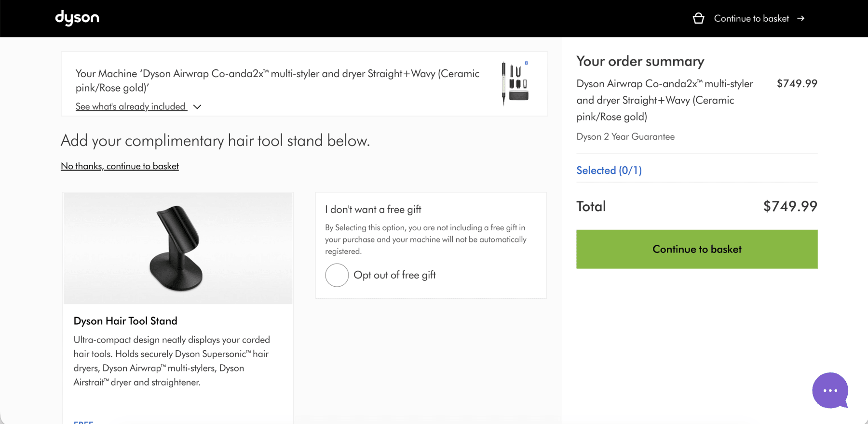This screenshot has width=868, height=424.
Task: Select the Opt out of free gift radio
Action: pyautogui.click(x=337, y=275)
